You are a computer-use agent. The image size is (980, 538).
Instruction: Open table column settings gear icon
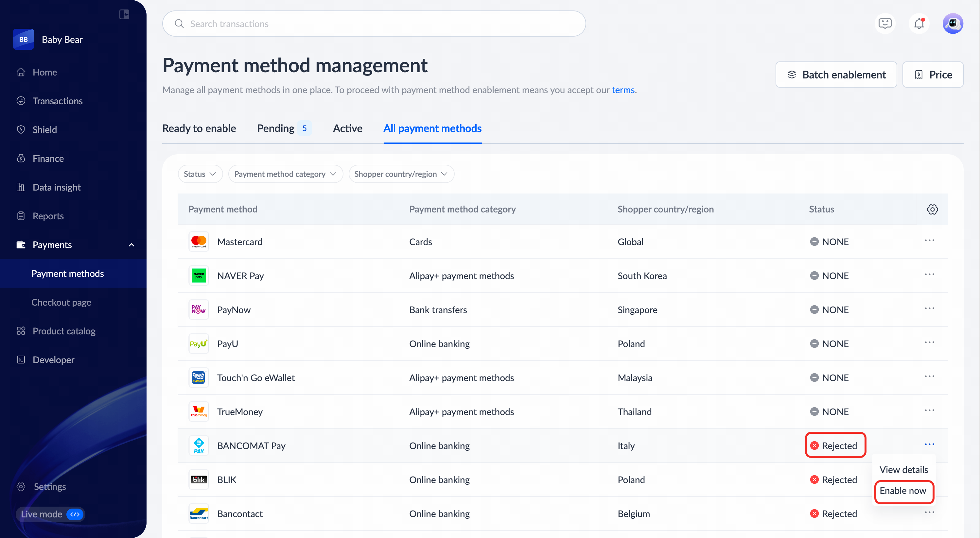click(x=932, y=209)
